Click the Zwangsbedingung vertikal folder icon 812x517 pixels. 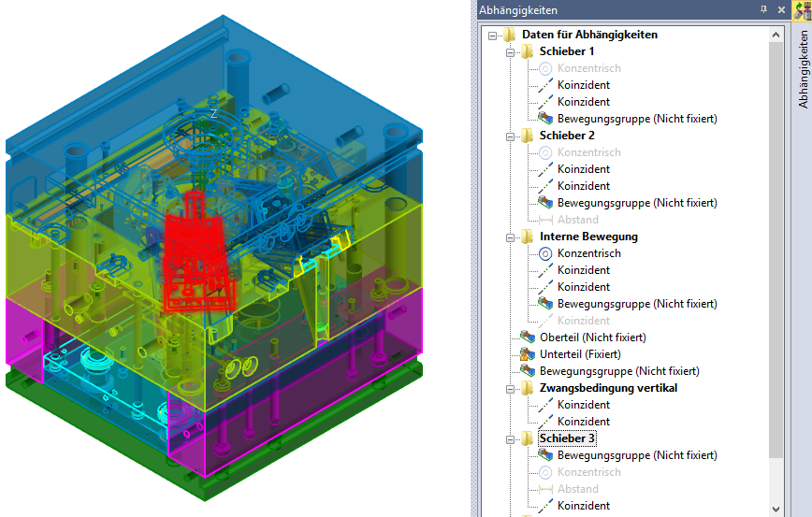pyautogui.click(x=528, y=388)
